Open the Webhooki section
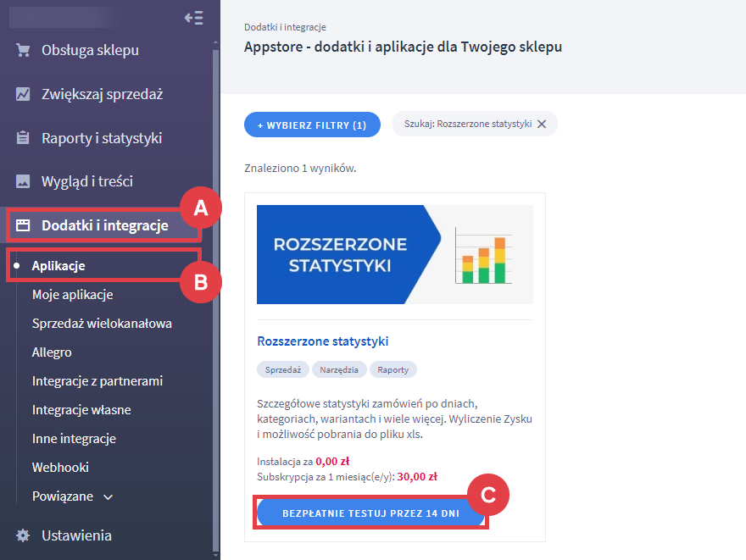Image resolution: width=746 pixels, height=560 pixels. [x=60, y=468]
